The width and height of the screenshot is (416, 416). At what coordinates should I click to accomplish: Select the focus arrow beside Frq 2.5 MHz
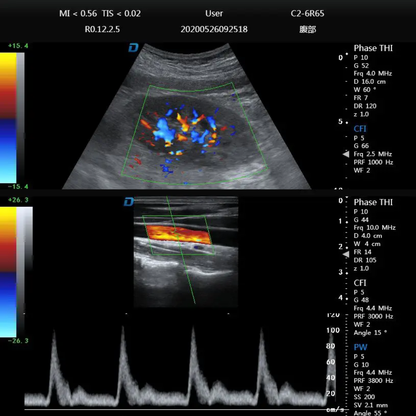346,154
